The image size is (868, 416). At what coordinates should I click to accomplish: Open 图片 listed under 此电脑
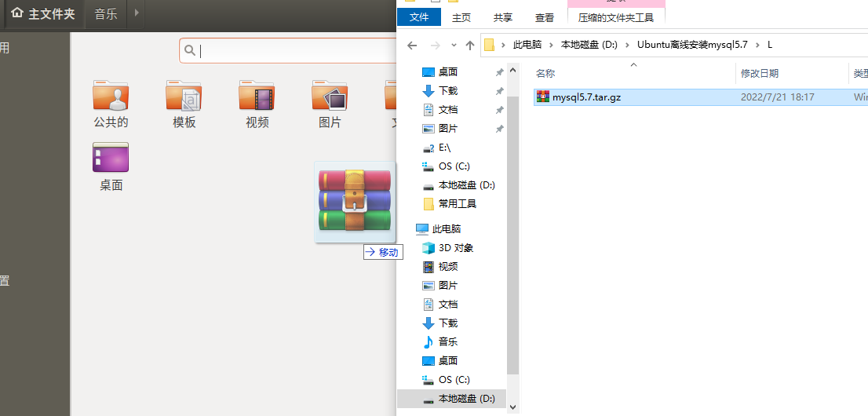(448, 285)
